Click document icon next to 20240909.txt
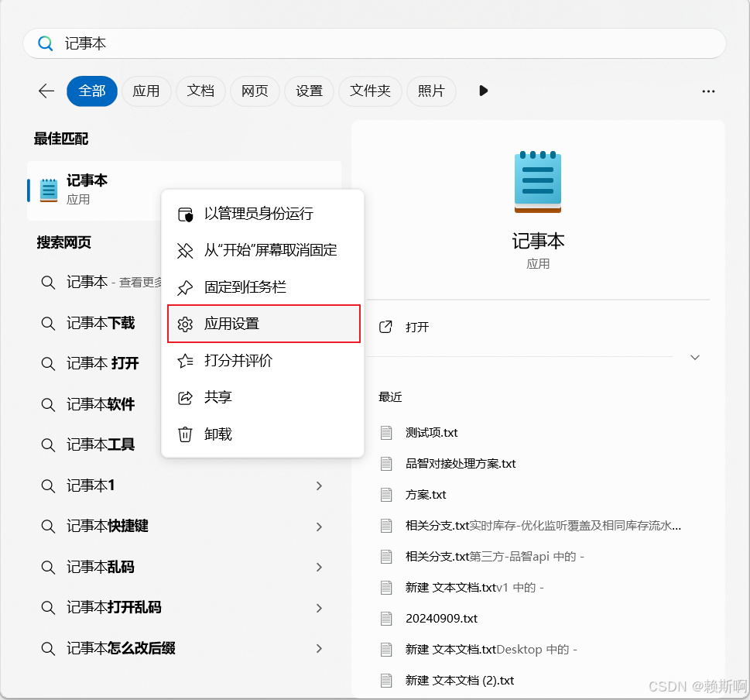This screenshot has width=750, height=700. click(x=386, y=619)
